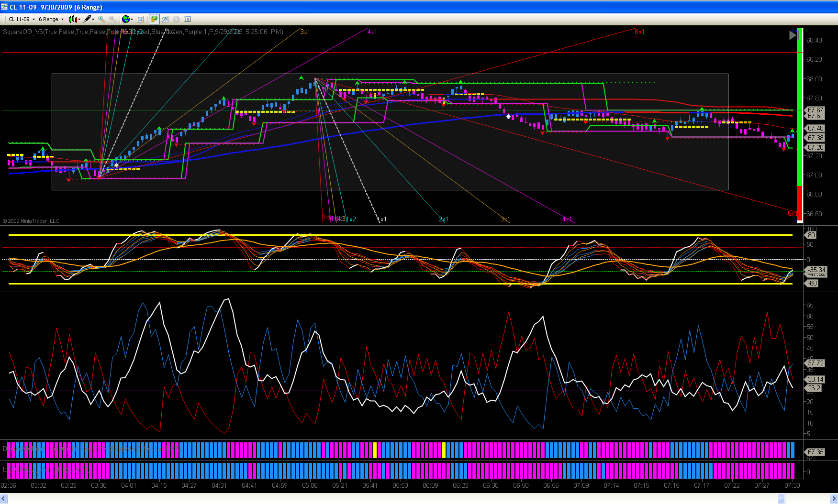The image size is (838, 504).
Task: Click the NinjaTrader copyright text
Action: [x=31, y=221]
